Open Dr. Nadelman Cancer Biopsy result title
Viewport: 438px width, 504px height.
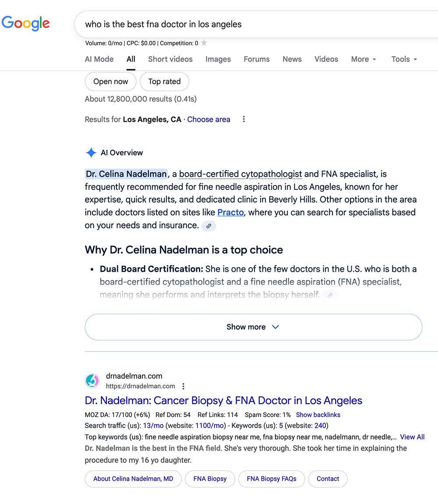pyautogui.click(x=223, y=401)
